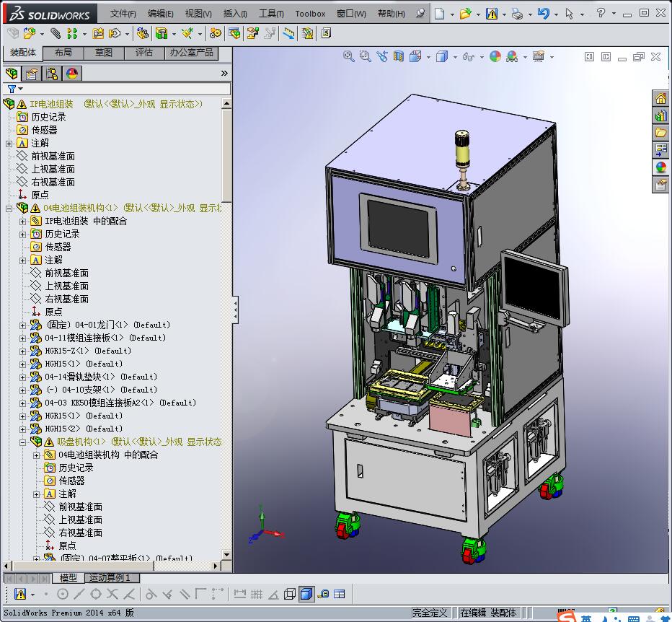
Task: Open the View Orientation dropdown arrow
Action: [x=428, y=56]
